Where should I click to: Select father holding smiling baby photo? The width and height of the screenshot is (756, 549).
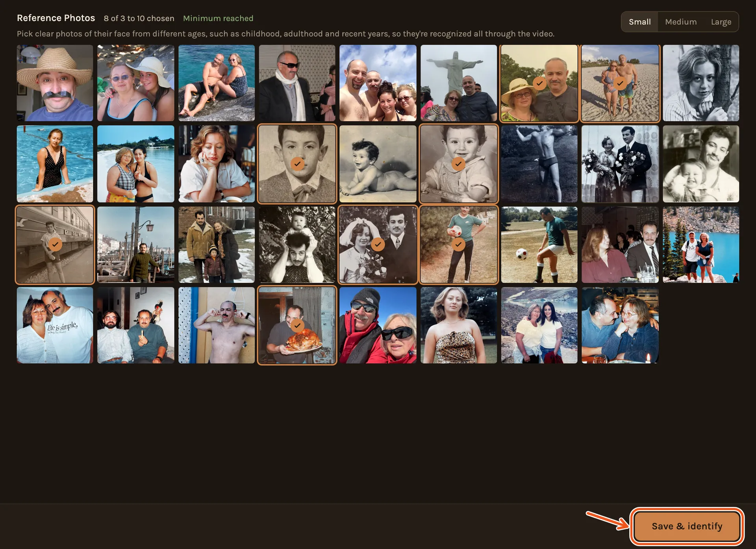pos(700,164)
